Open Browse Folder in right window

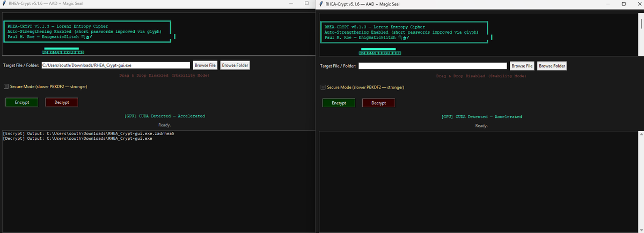[552, 66]
